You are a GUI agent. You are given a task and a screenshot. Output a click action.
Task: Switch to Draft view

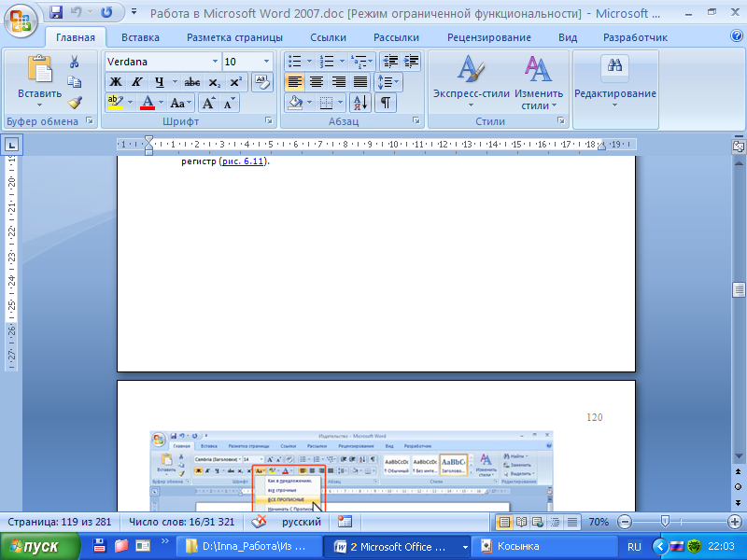572,523
